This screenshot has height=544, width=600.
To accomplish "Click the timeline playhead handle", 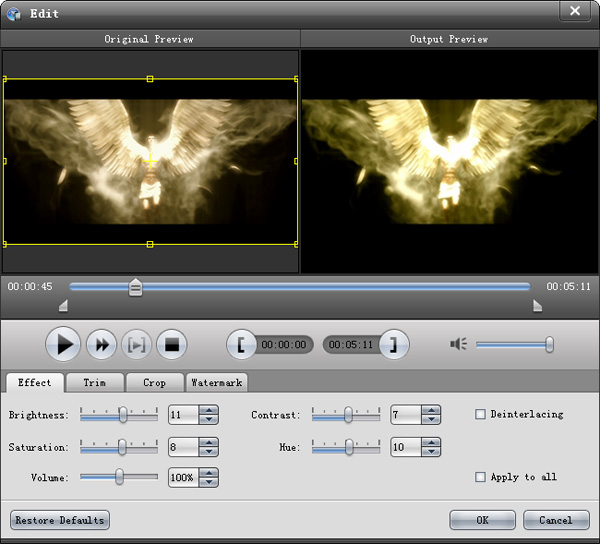I will click(x=135, y=287).
